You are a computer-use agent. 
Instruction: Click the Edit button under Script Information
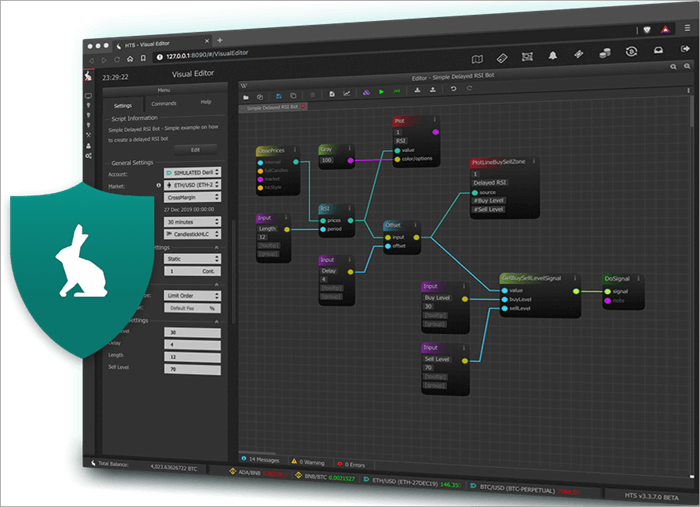tap(196, 150)
